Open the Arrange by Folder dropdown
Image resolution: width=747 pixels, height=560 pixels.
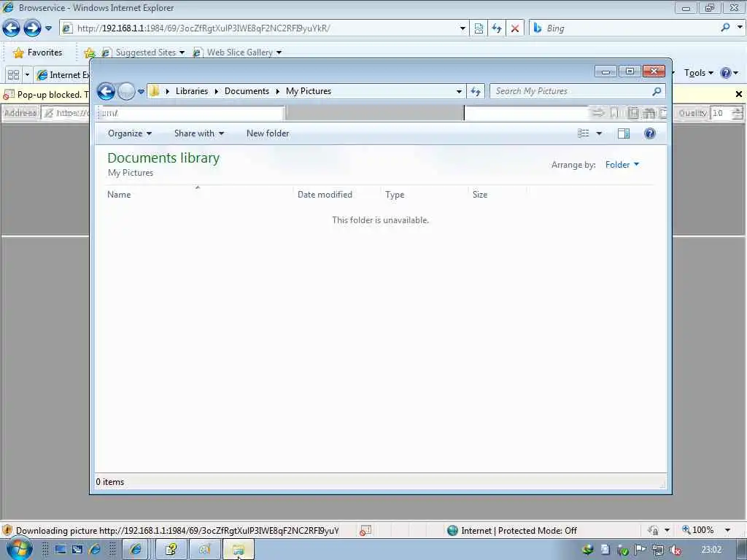click(622, 165)
